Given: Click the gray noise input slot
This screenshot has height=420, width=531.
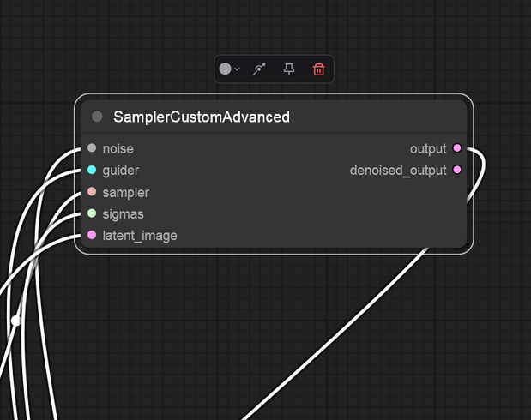Looking at the screenshot, I should pyautogui.click(x=92, y=148).
